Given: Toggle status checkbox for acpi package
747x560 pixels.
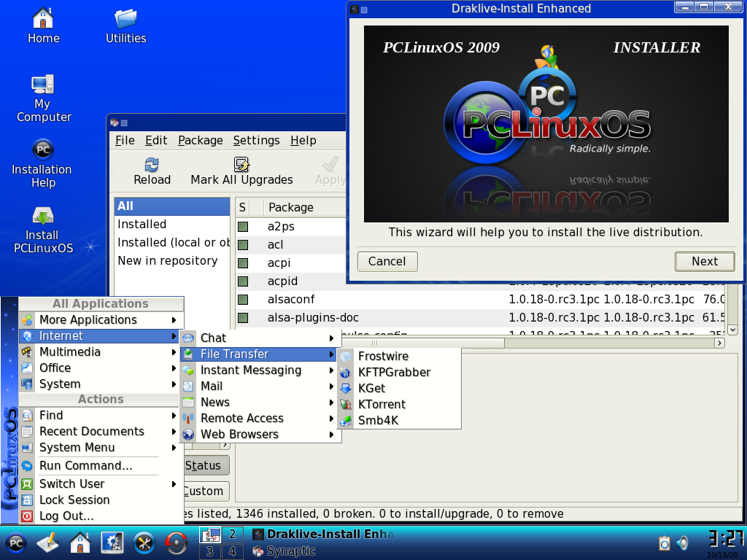Looking at the screenshot, I should coord(243,262).
